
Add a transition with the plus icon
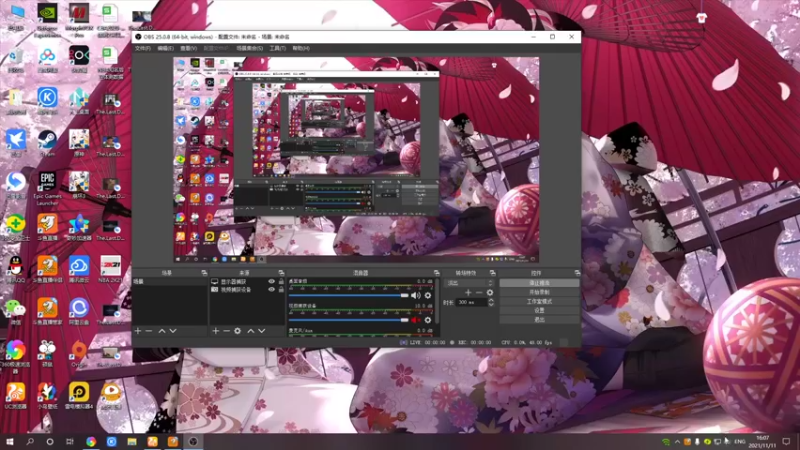468,292
